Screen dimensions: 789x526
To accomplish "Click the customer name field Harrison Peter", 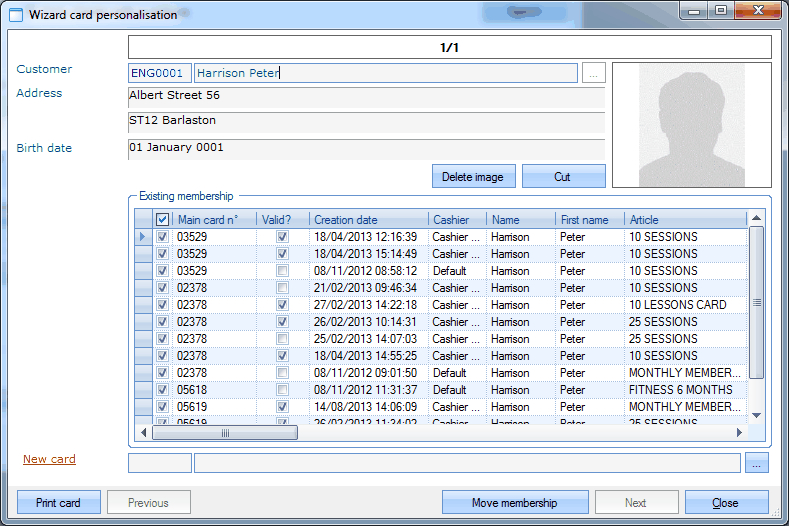I will [386, 73].
